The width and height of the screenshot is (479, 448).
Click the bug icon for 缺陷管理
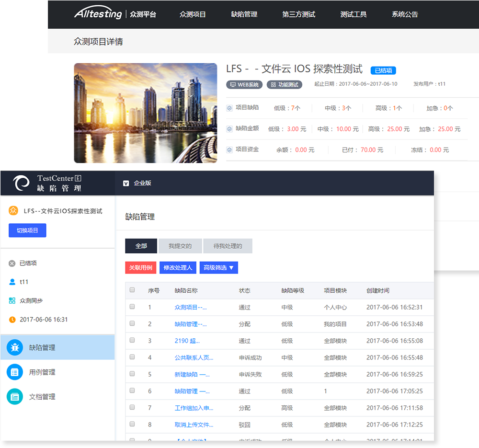click(15, 347)
